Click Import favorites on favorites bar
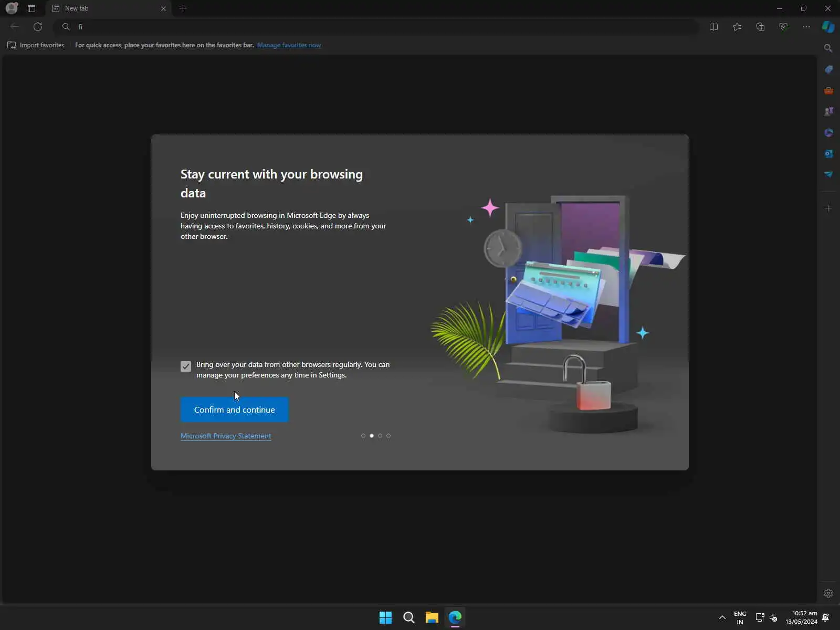Screen dimensions: 840x630 pyautogui.click(x=36, y=45)
